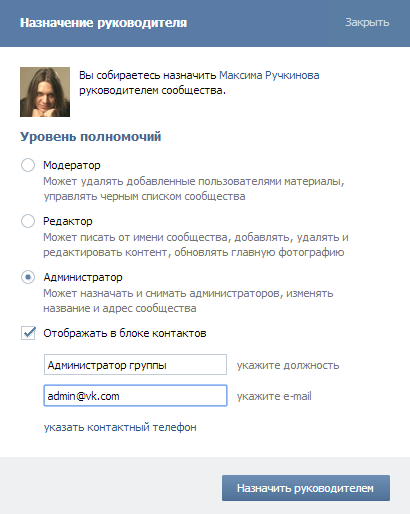The width and height of the screenshot is (410, 514).
Task: Click the укажите должность hint text
Action: point(288,365)
